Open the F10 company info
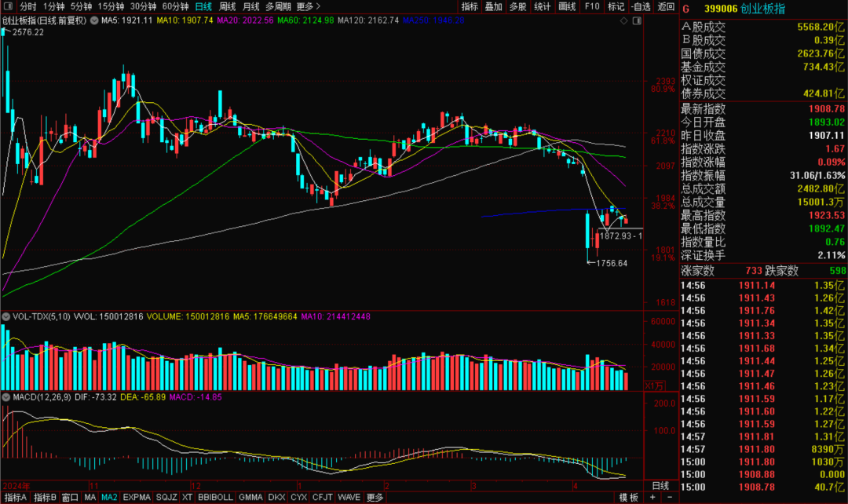Screen dimensions: 848x504 click(x=592, y=6)
